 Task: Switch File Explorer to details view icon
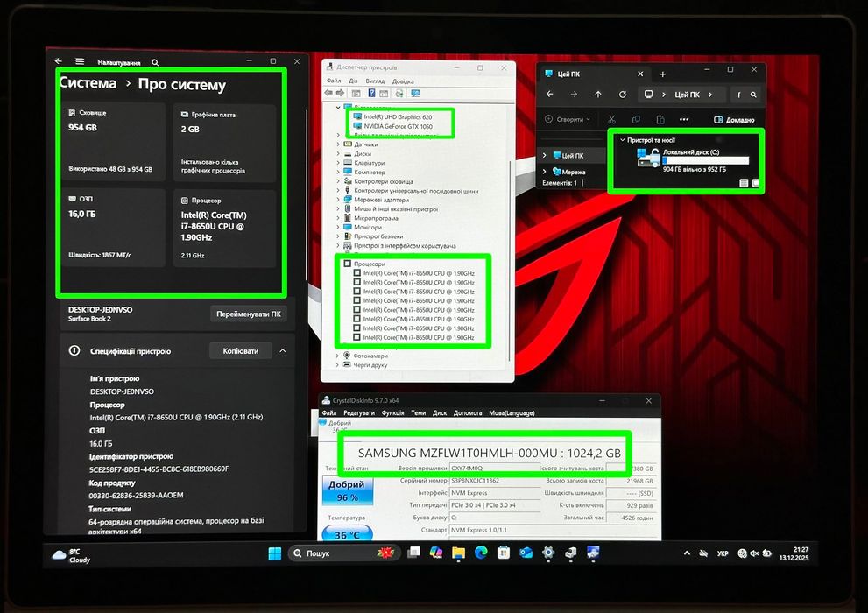coord(744,183)
